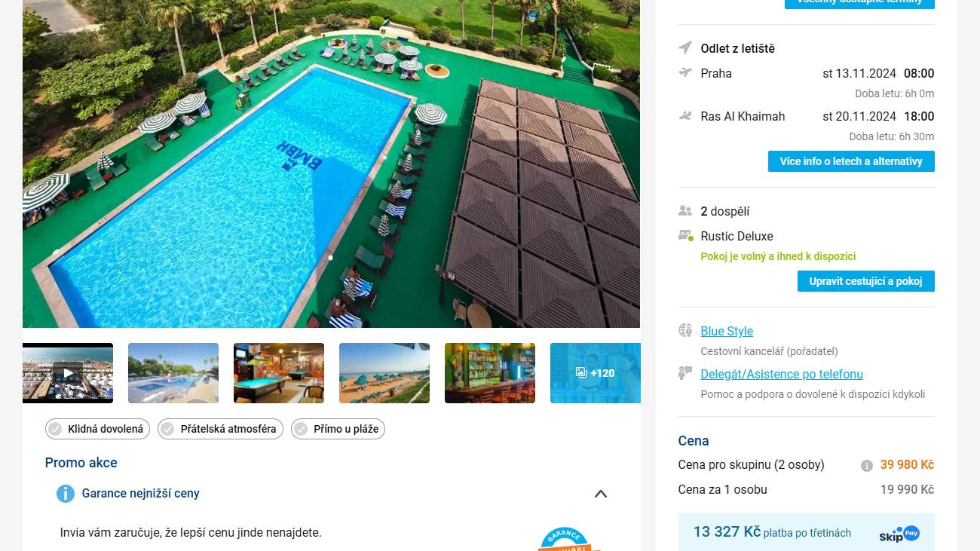The width and height of the screenshot is (980, 551).
Task: Toggle the Klidná dovolená tag
Action: 97,429
